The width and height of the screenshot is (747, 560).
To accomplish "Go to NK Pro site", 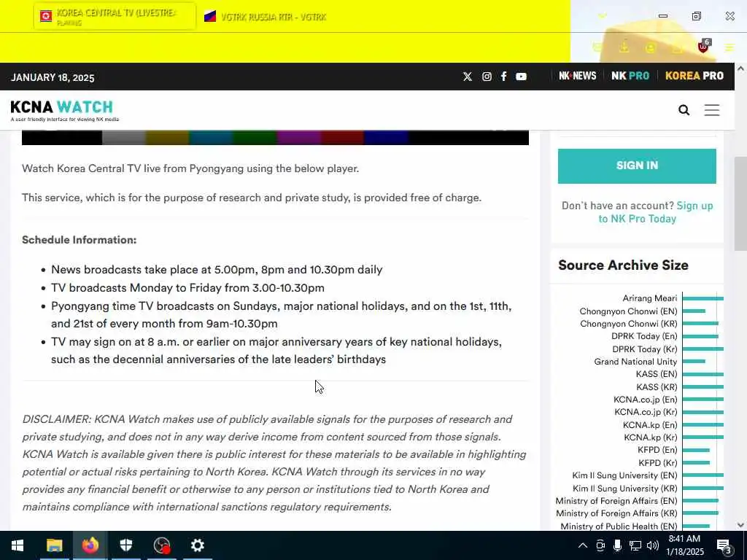I will pos(630,76).
